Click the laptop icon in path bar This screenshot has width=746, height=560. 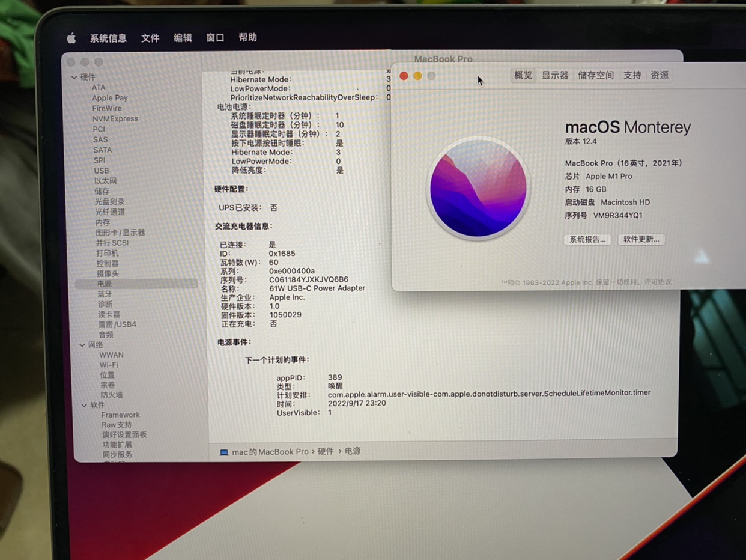click(224, 452)
